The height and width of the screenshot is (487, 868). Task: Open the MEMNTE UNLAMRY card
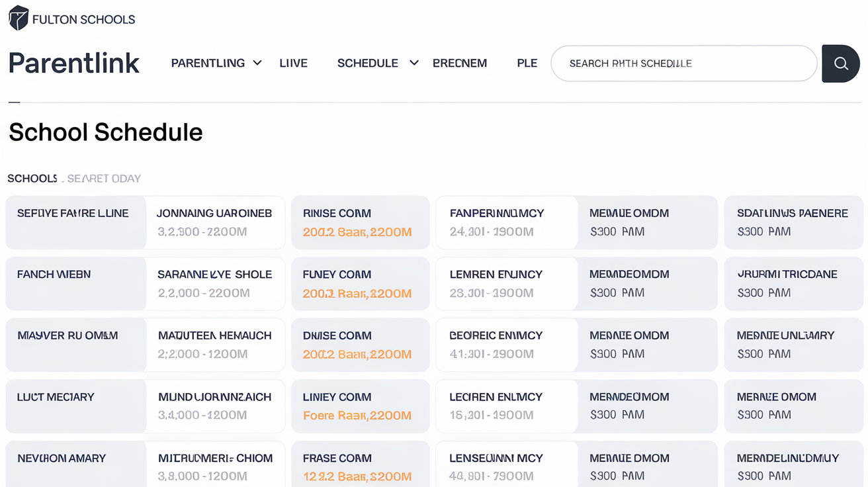793,345
